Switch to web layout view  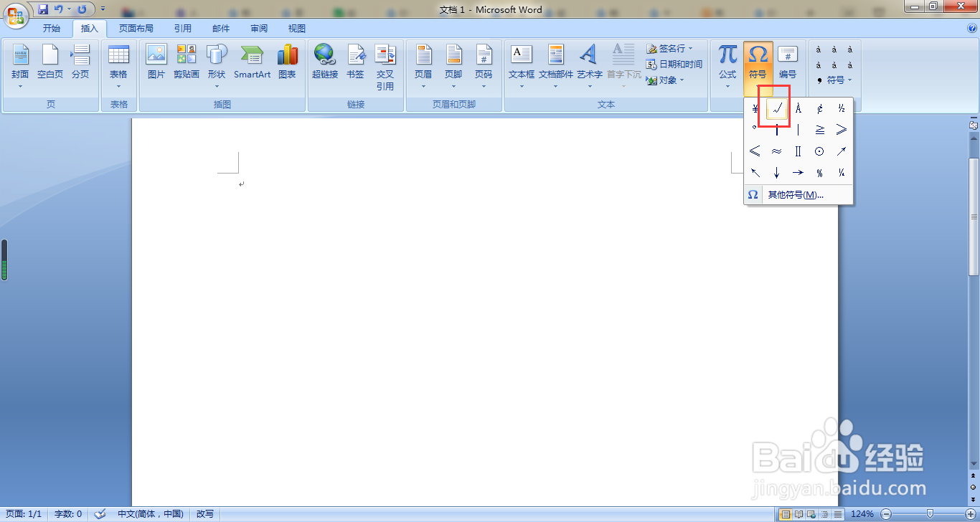[x=811, y=514]
